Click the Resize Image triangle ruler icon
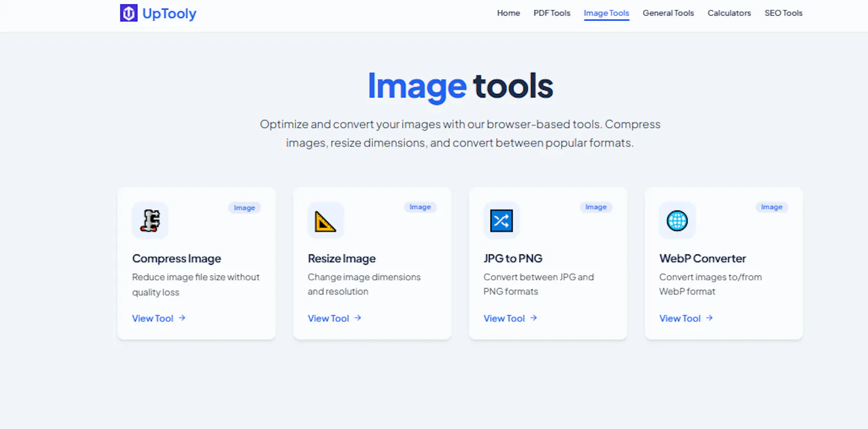 click(325, 220)
